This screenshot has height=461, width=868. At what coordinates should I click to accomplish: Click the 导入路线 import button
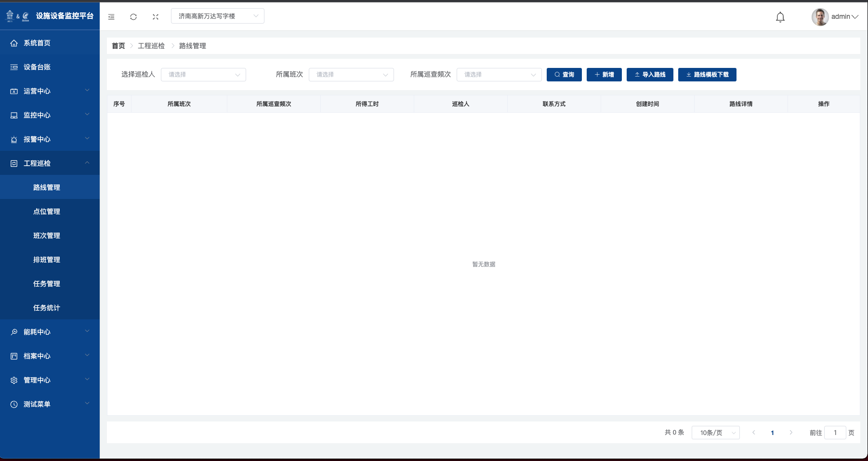pyautogui.click(x=650, y=75)
